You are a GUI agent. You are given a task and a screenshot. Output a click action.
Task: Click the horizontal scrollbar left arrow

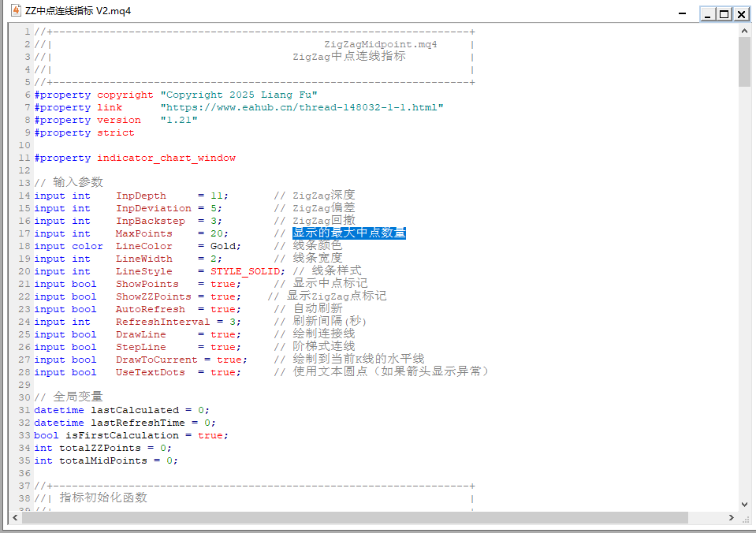pyautogui.click(x=16, y=517)
